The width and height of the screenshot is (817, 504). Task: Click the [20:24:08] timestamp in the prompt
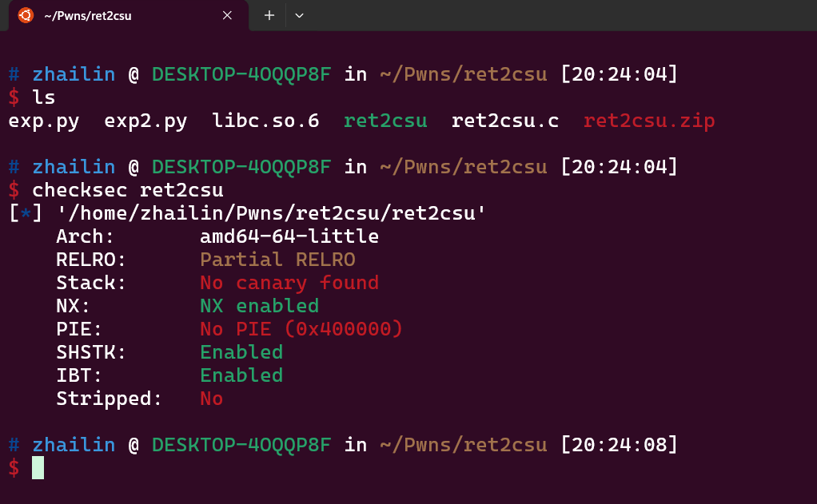pos(620,445)
